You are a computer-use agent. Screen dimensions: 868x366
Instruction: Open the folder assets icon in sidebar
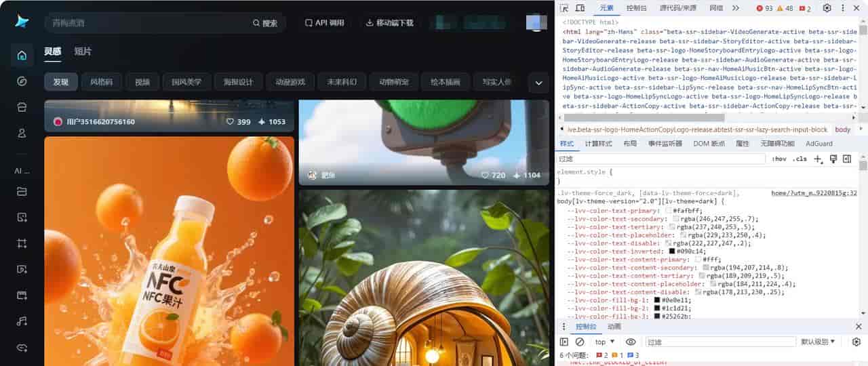[22, 192]
